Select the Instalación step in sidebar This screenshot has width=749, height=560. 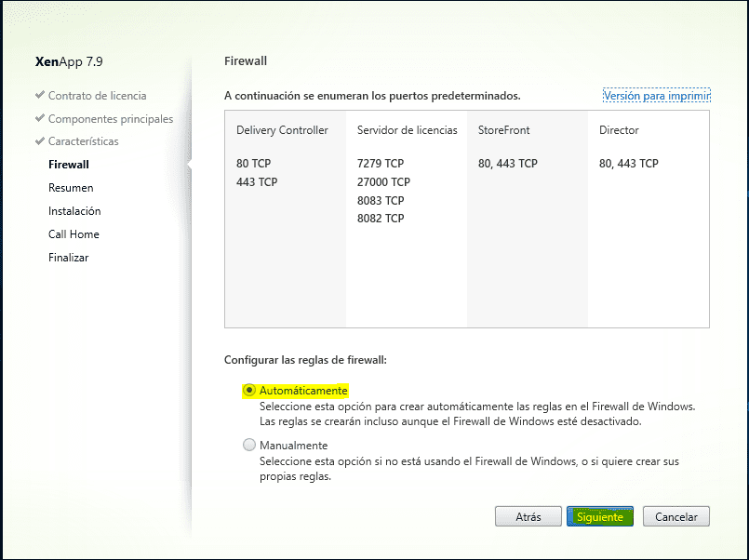[74, 211]
